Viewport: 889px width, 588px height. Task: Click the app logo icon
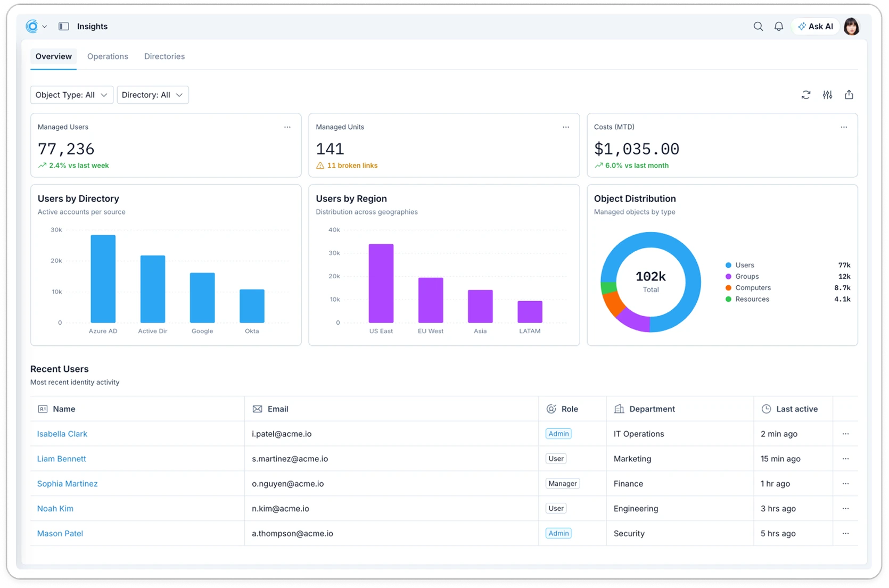tap(32, 26)
